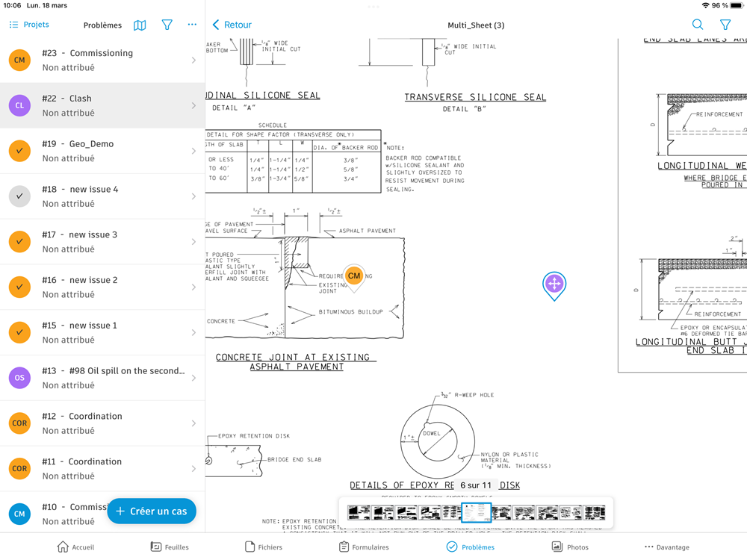Expand issue #13 Oil spill chevron
The image size is (747, 560).
coord(193,378)
